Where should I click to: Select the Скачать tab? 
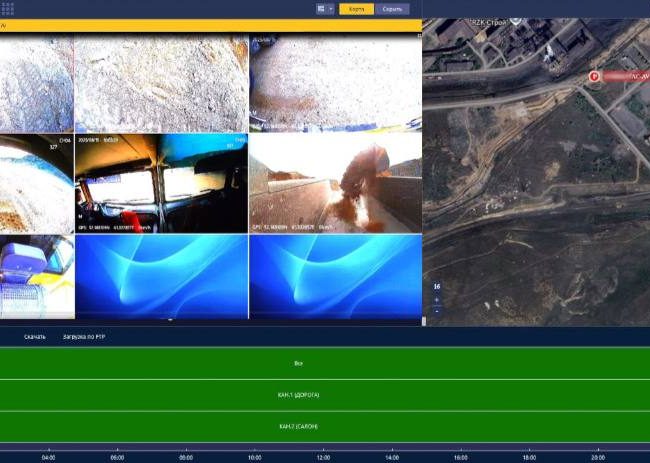(35, 337)
